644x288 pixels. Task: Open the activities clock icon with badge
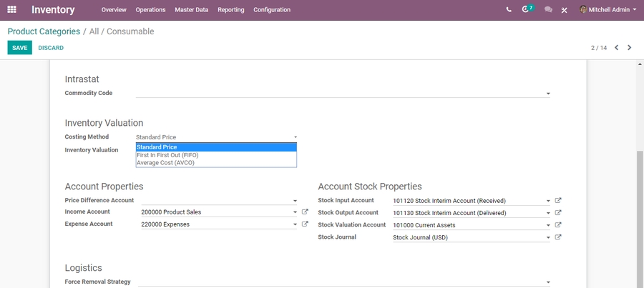pos(527,10)
